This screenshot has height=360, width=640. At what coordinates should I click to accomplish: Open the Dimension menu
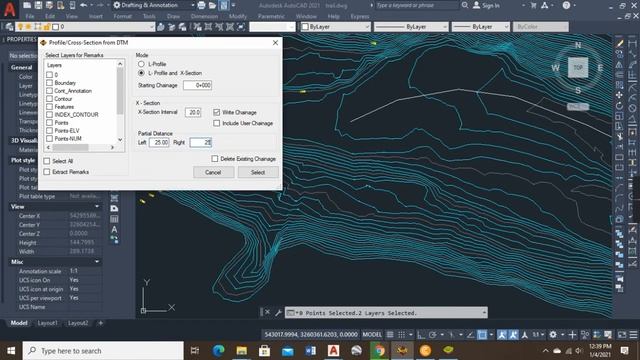(204, 16)
